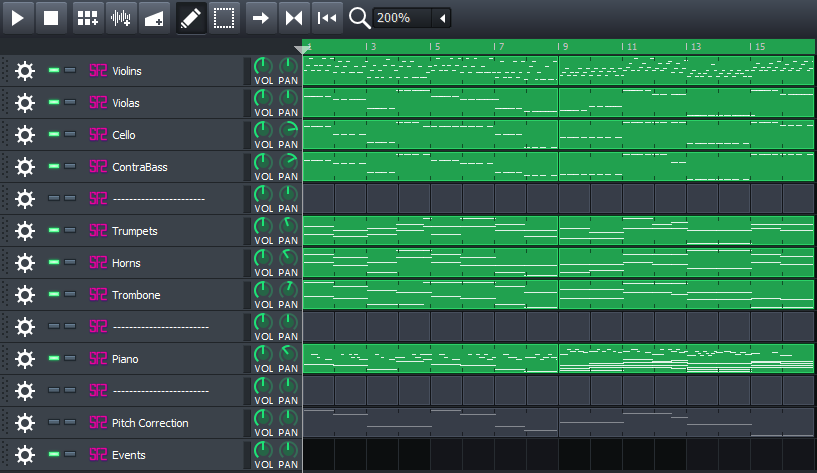The image size is (817, 473).
Task: Solo the ContraBass track
Action: pyautogui.click(x=70, y=166)
